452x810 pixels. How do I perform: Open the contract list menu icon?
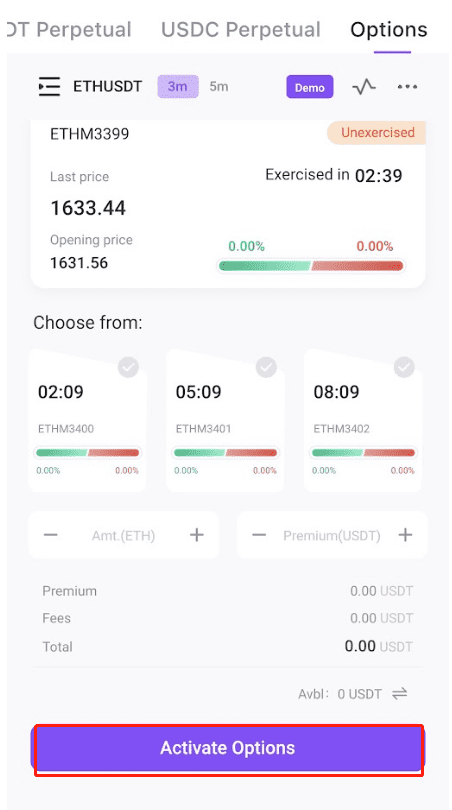tap(50, 86)
